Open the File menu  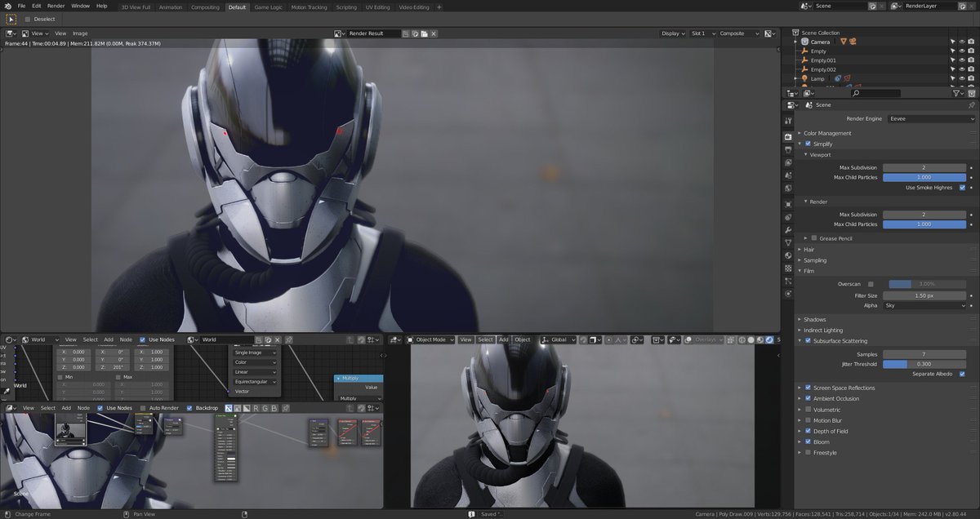click(x=23, y=6)
